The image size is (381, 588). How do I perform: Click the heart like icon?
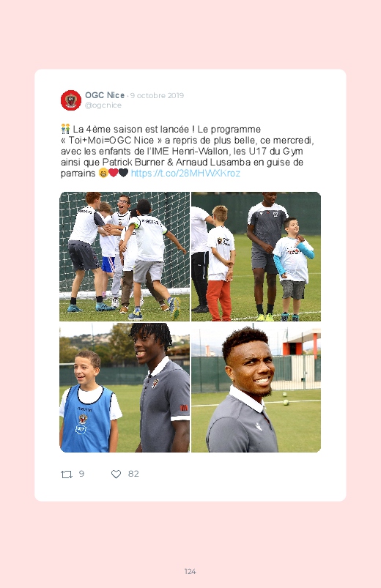(x=116, y=475)
